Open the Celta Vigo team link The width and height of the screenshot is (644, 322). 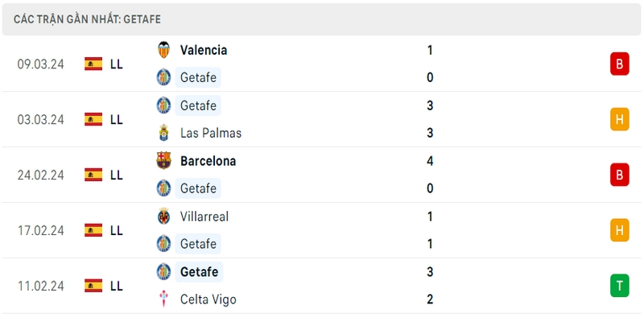pos(208,299)
